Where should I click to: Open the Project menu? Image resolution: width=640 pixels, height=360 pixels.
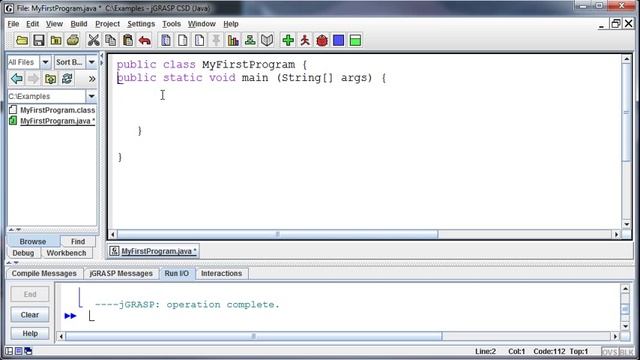pyautogui.click(x=107, y=24)
